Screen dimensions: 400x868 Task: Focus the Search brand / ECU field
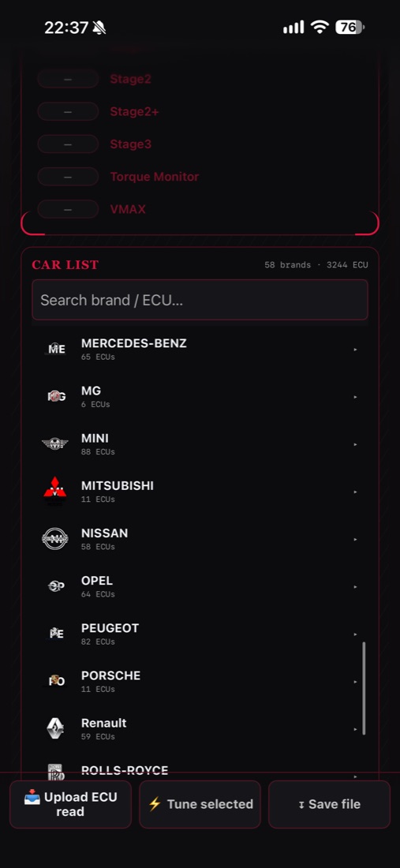(200, 300)
